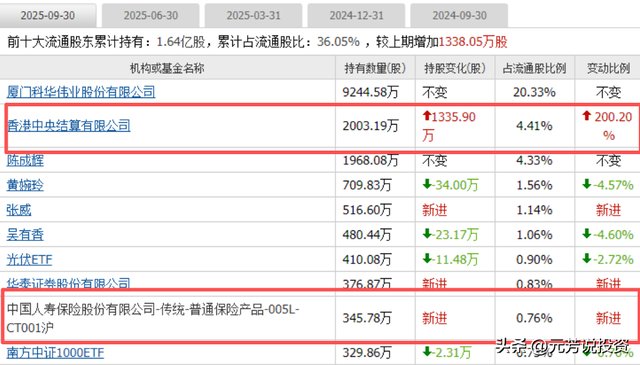
Task: Click the 36.05% cumulative ratio figure
Action: (x=338, y=42)
